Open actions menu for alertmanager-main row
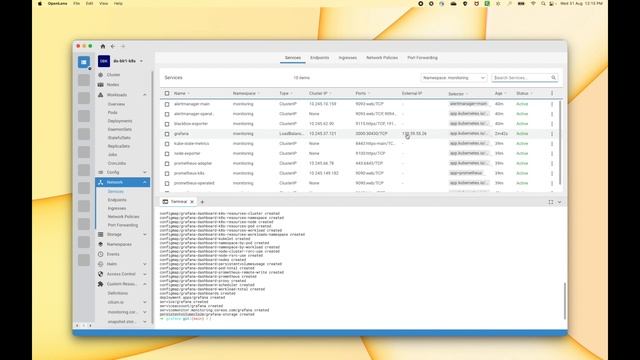The height and width of the screenshot is (360, 640). [552, 104]
